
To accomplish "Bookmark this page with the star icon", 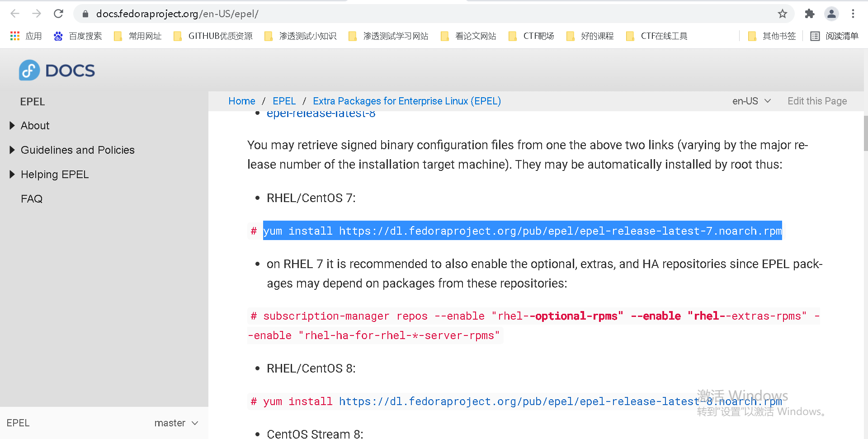I will (x=783, y=14).
